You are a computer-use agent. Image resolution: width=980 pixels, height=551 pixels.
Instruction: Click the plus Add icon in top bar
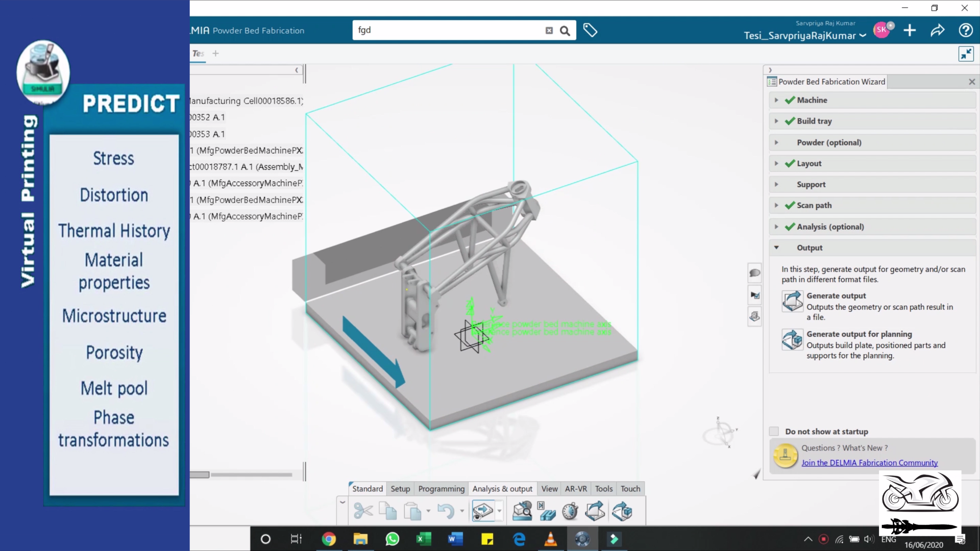pyautogui.click(x=910, y=31)
